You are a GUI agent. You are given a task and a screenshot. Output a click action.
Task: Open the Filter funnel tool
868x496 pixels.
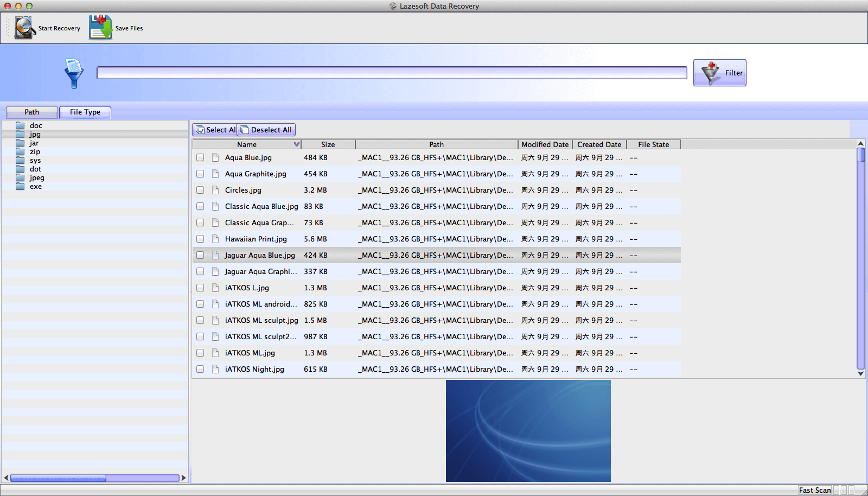720,72
